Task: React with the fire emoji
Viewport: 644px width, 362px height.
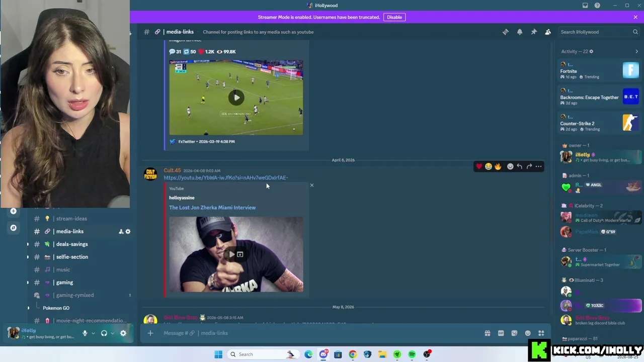Action: (x=498, y=166)
